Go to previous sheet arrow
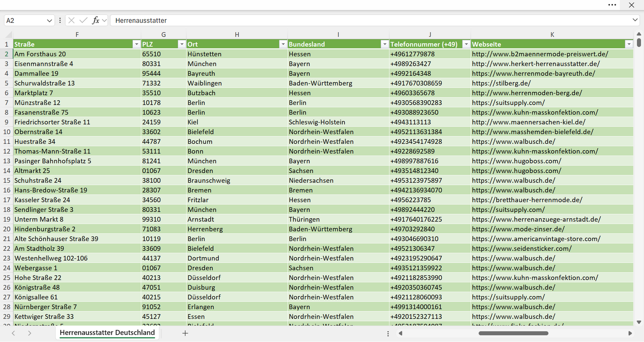 (x=13, y=333)
